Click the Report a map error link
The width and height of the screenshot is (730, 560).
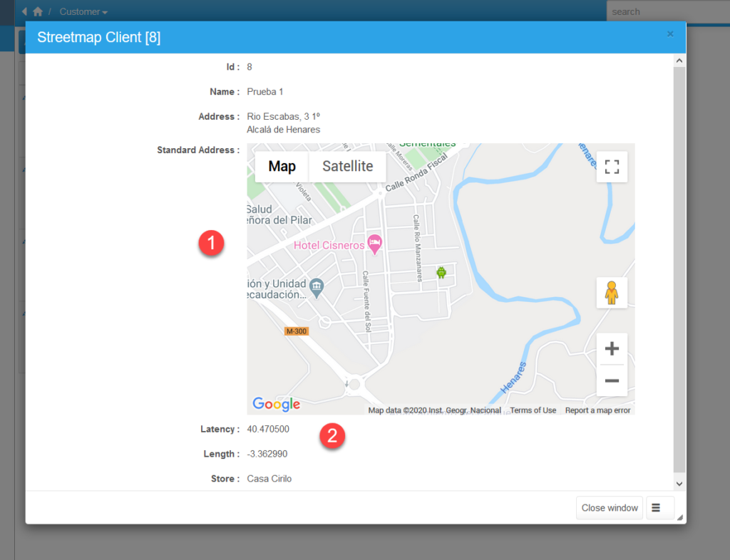[597, 410]
